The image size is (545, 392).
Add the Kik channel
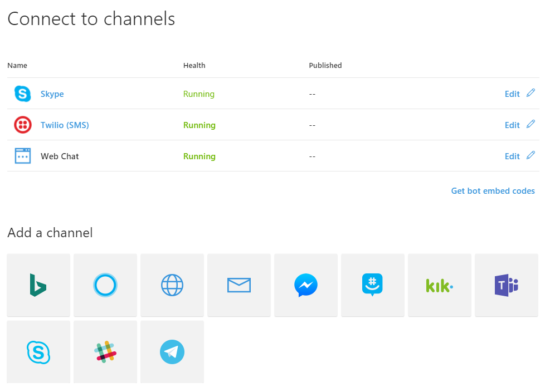pos(439,285)
